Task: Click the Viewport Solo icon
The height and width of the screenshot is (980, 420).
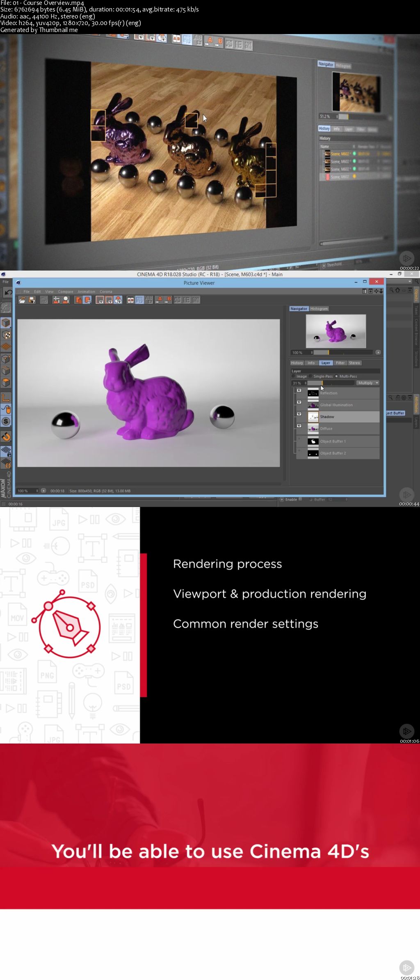Action: [6, 437]
